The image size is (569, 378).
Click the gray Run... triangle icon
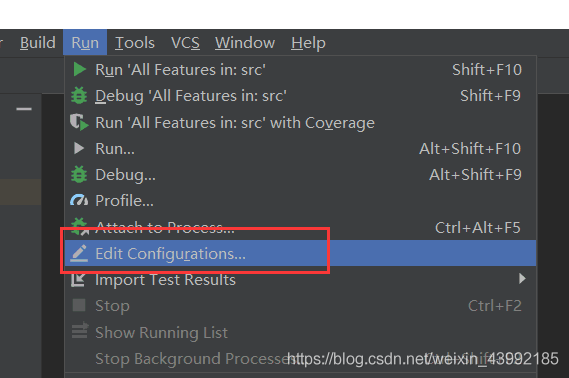pyautogui.click(x=79, y=148)
